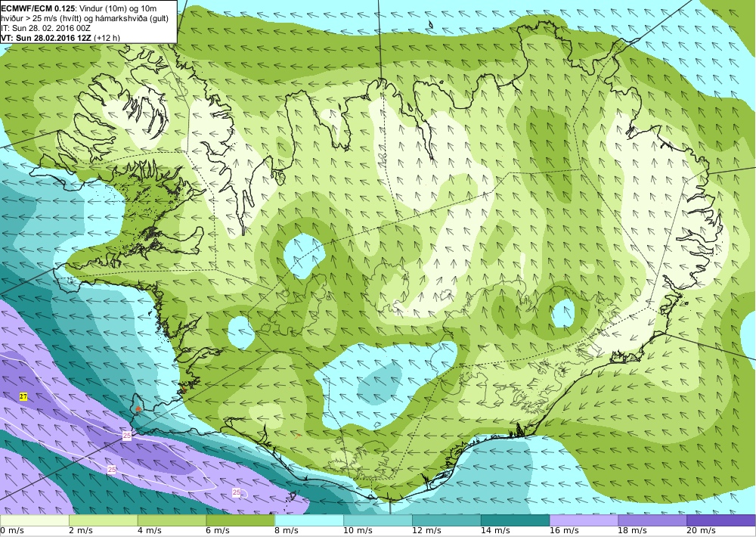756x537 pixels.
Task: Click the yellow "27" maximum gust label
Action: 23,396
